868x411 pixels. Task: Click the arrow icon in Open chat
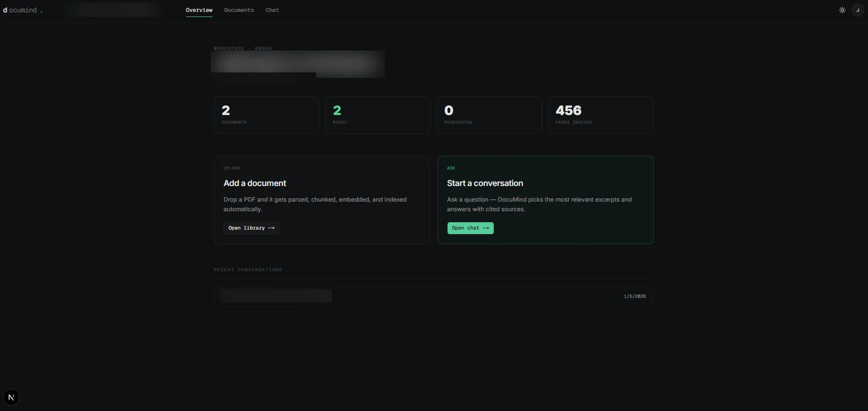coord(486,228)
